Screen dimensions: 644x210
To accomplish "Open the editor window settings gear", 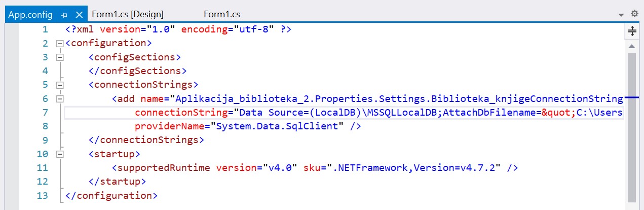I will 634,14.
